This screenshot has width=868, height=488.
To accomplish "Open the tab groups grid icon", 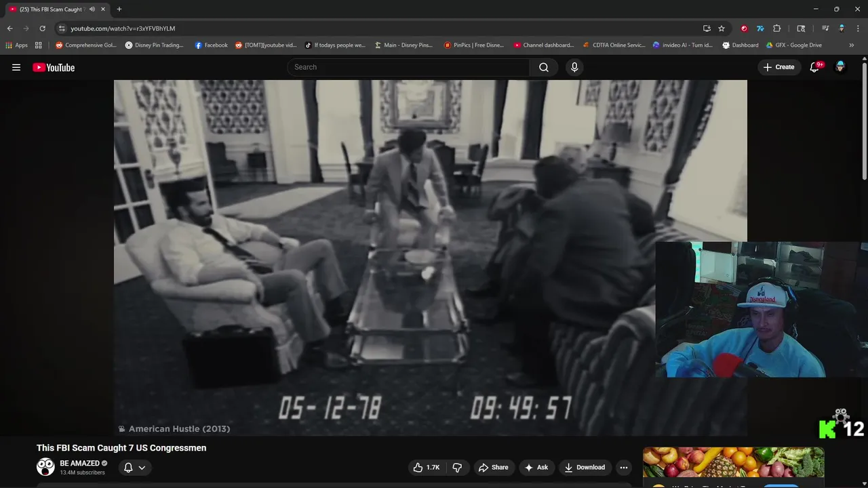I will click(x=39, y=45).
